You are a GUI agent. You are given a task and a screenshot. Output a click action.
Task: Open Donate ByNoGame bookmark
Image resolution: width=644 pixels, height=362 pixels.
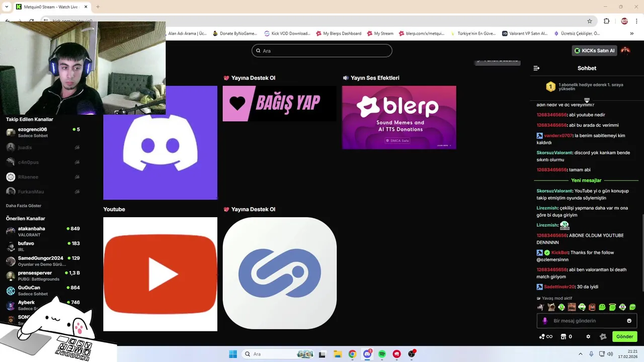[235, 34]
